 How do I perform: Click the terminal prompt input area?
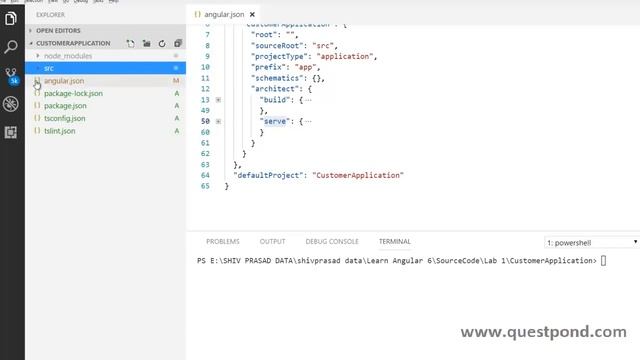(603, 261)
